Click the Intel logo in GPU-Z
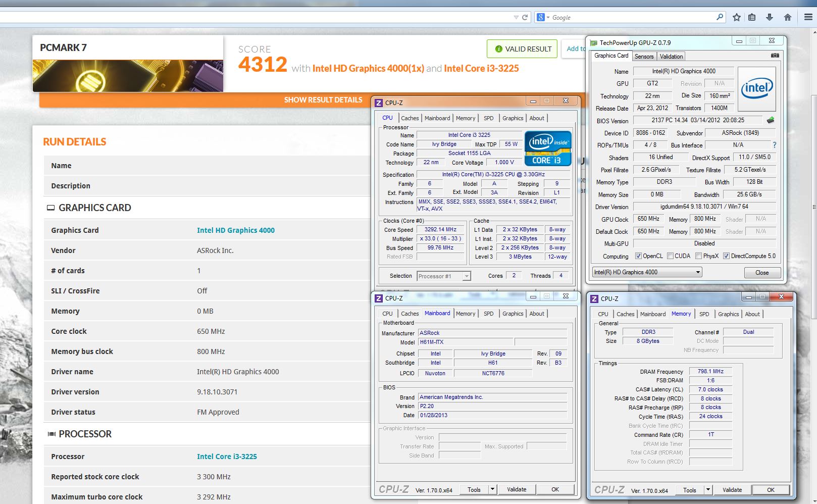Image resolution: width=817 pixels, height=504 pixels. pyautogui.click(x=756, y=89)
